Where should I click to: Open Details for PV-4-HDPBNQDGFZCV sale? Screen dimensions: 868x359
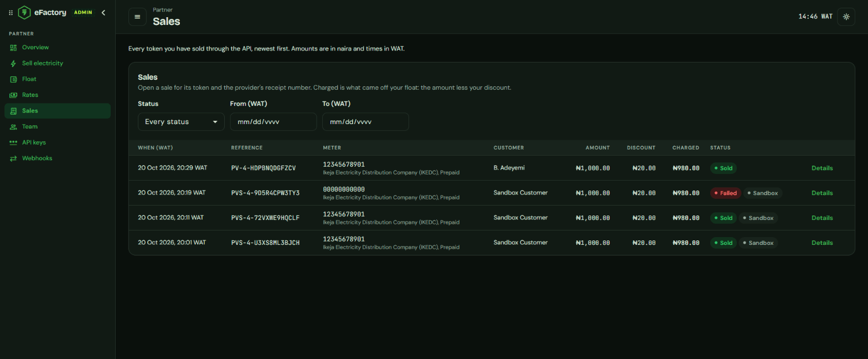[822, 168]
